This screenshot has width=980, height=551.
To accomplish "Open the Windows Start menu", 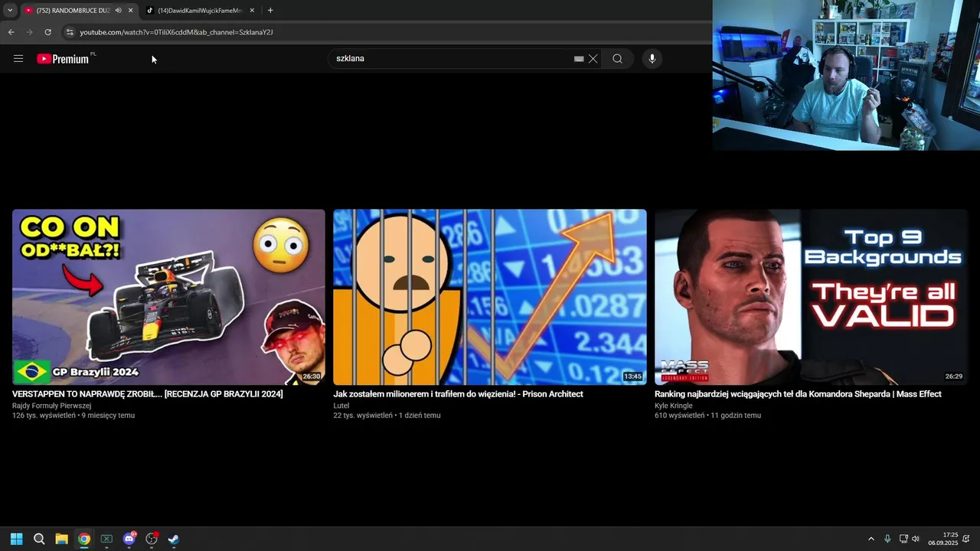I will 17,539.
